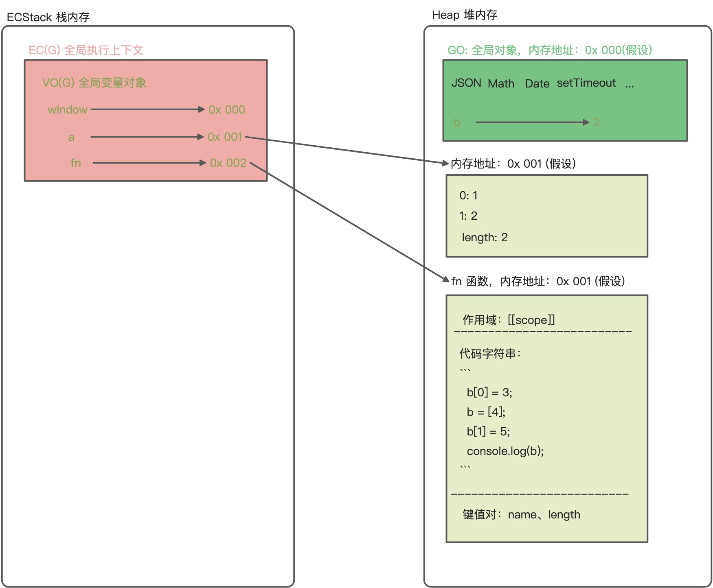This screenshot has height=588, width=713.
Task: Click 'setTimeout' in the global object
Action: (x=586, y=83)
